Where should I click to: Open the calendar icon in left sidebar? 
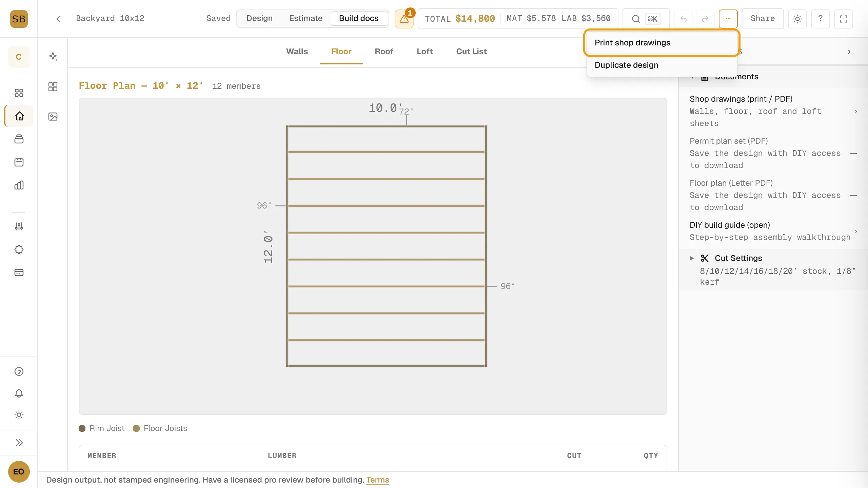19,162
